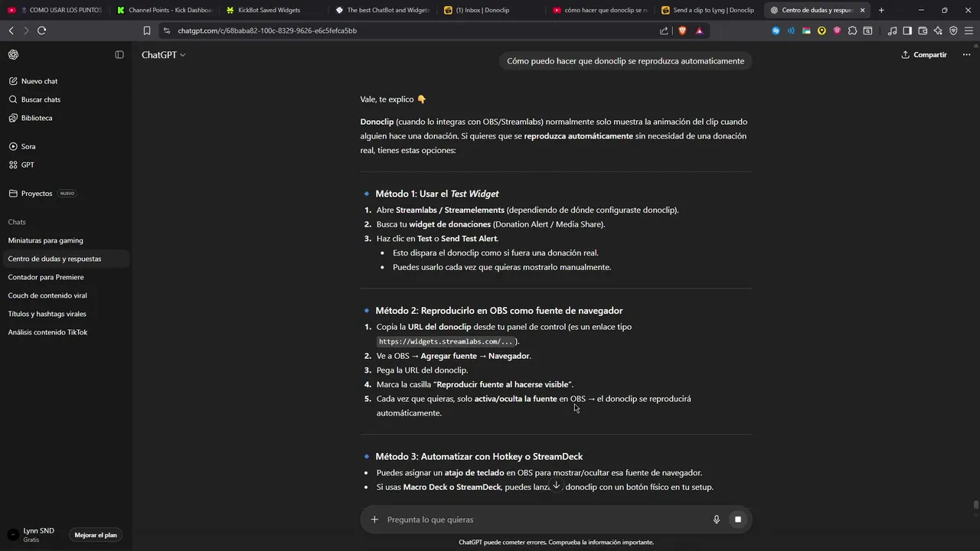Open Nuevo chat
Image resolution: width=980 pixels, height=551 pixels.
click(x=39, y=81)
